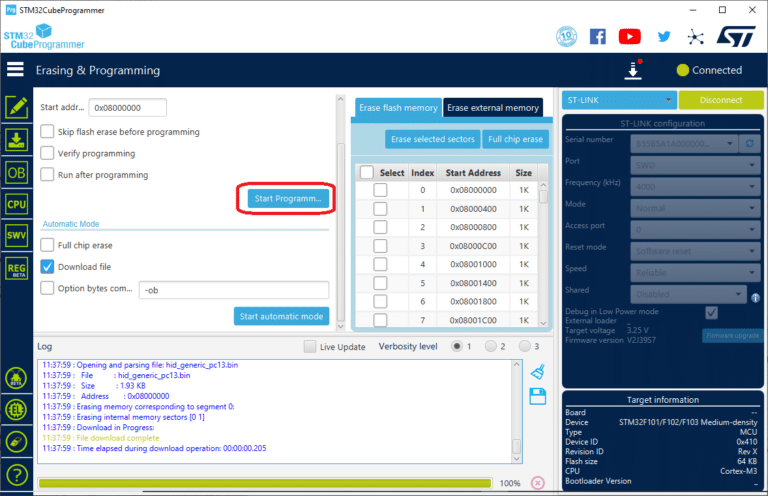
Task: Click the update download arrow icon
Action: 633,70
